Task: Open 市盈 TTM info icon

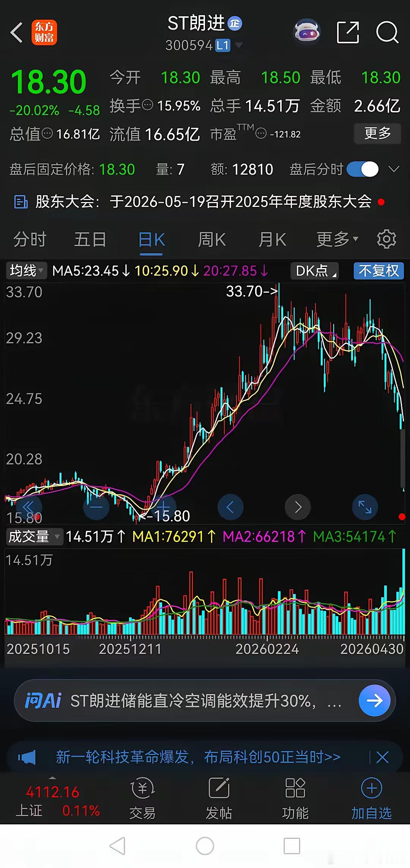Action: pos(261,134)
